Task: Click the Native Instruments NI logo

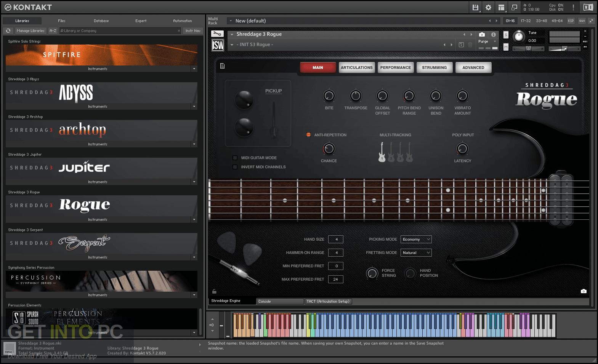Action: coord(588,7)
